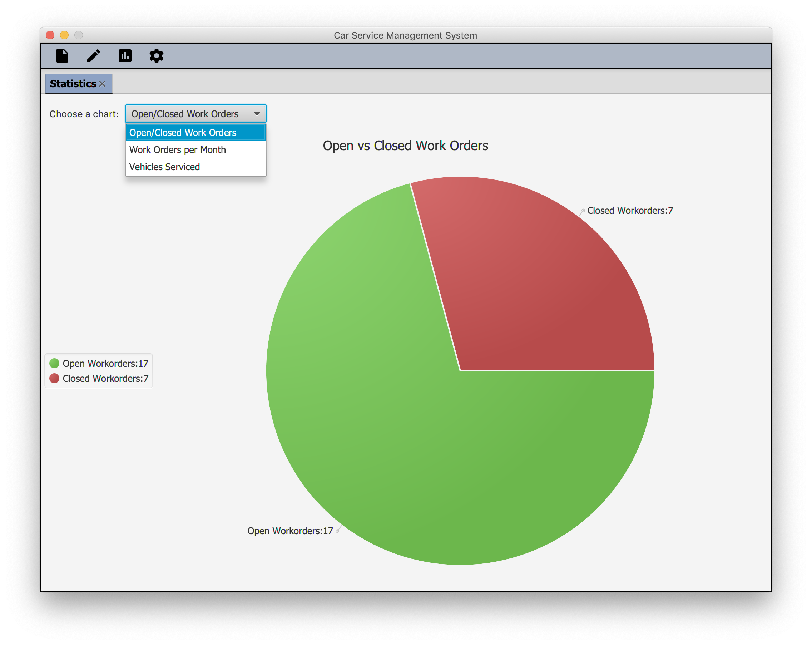Click the pie label Closed Workorders:7
The image size is (812, 645).
[630, 211]
